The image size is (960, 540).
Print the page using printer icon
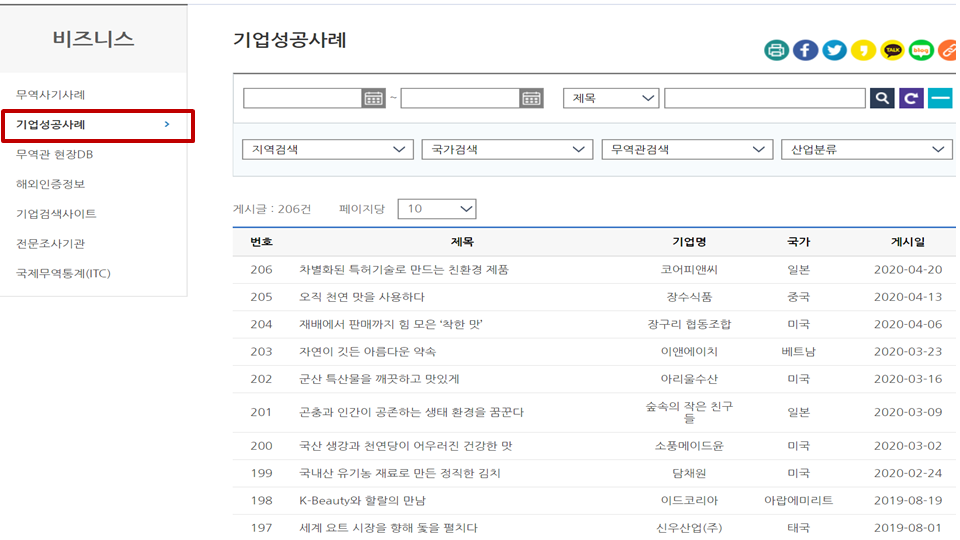pos(776,50)
